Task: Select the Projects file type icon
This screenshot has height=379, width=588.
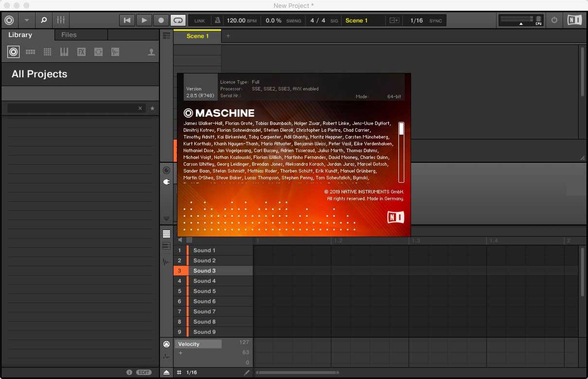Action: coord(14,52)
